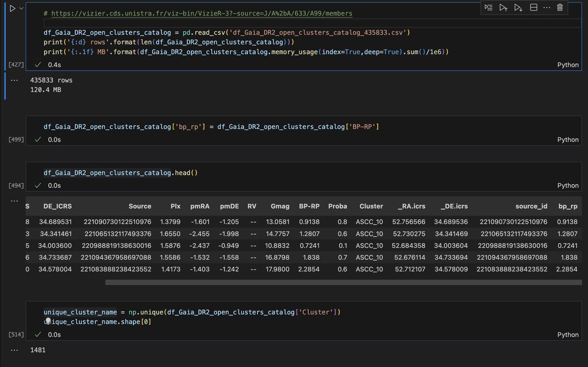Open the dropdown chevron beside the run button
This screenshot has width=588, height=367.
21,9
